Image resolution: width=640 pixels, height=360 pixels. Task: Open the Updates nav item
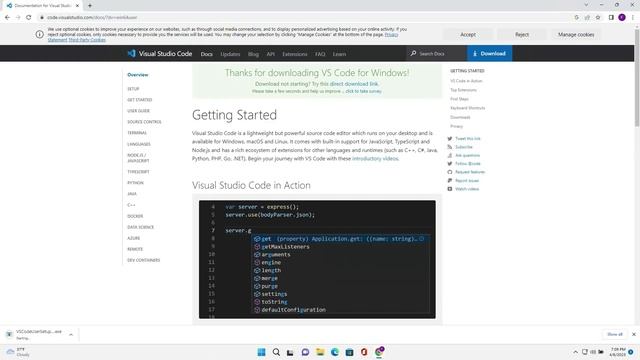click(230, 54)
